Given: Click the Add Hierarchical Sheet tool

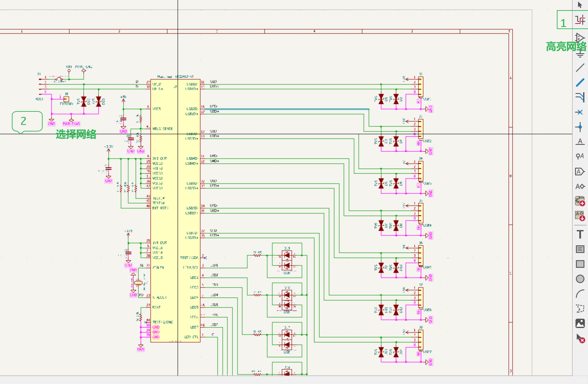Looking at the screenshot, I should point(580,201).
